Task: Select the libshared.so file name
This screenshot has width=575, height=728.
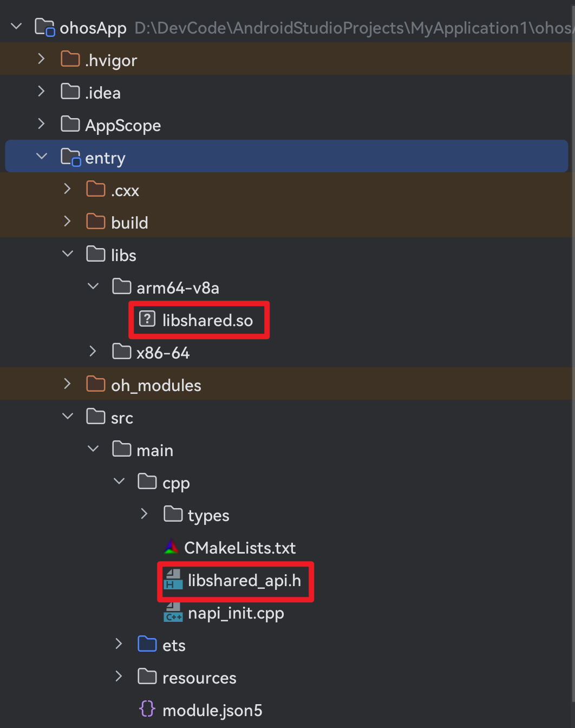Action: click(207, 320)
